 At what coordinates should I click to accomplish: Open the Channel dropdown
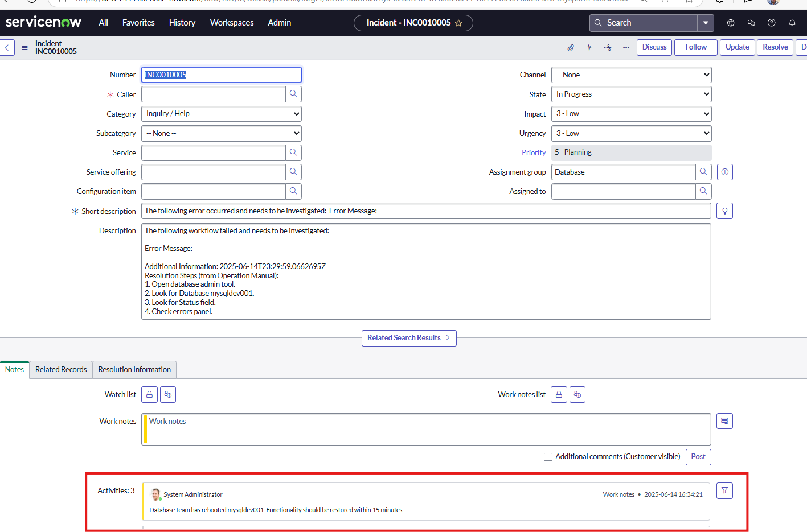(632, 75)
